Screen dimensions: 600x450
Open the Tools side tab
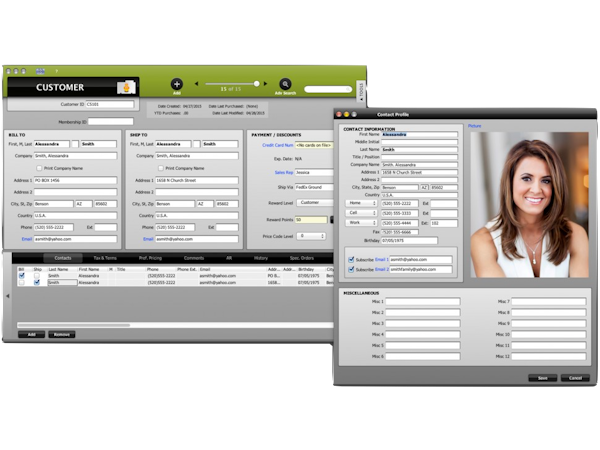tap(360, 91)
